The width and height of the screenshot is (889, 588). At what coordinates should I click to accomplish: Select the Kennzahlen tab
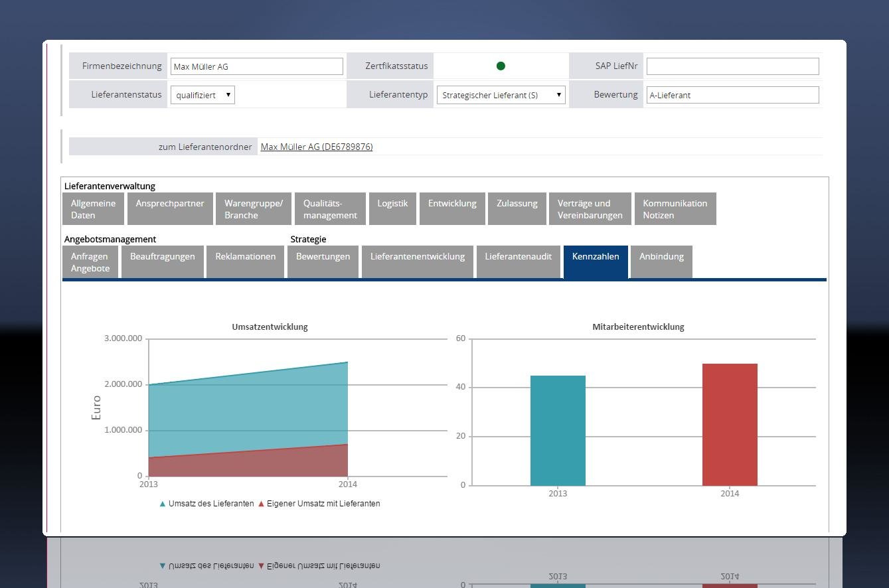[x=596, y=262]
